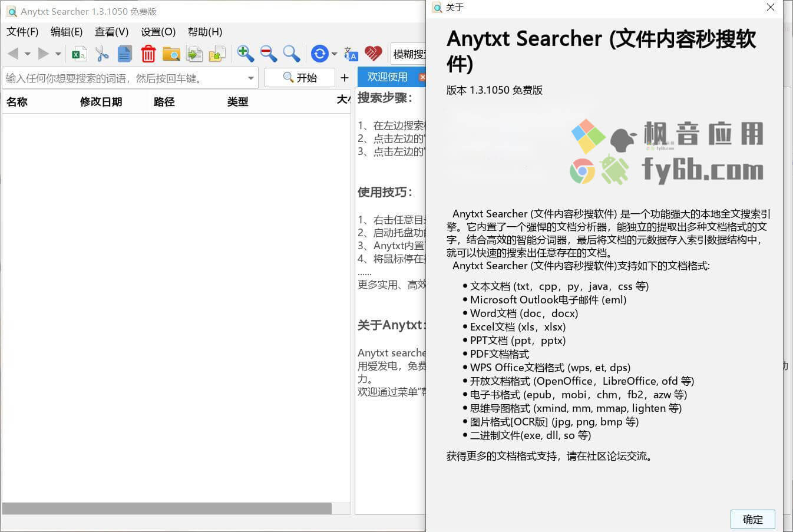Sort results by the 修改日期 column header
793x532 pixels.
point(101,102)
